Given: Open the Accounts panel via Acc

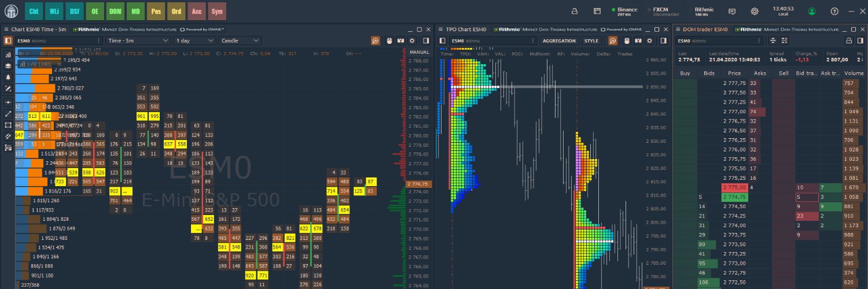Looking at the screenshot, I should coord(197,11).
